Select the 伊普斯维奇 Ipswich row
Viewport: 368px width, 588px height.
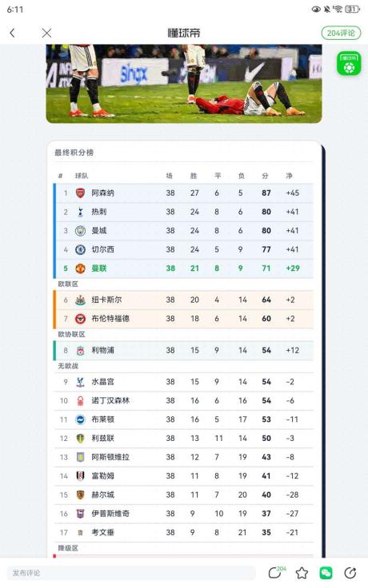183,514
